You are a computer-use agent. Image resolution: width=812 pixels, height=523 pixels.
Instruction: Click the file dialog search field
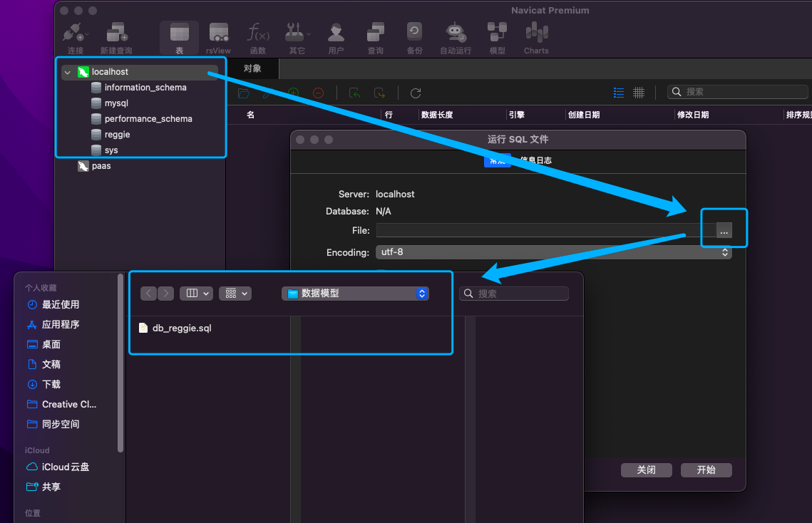coord(514,294)
